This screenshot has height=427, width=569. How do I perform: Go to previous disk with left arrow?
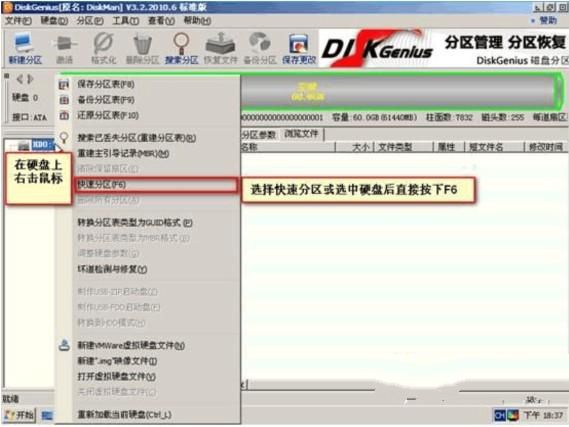click(x=20, y=78)
